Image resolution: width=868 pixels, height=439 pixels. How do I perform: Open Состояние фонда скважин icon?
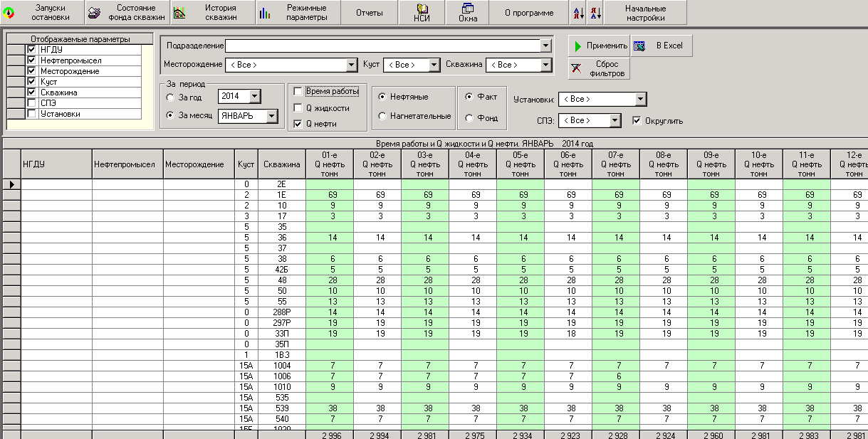point(94,13)
